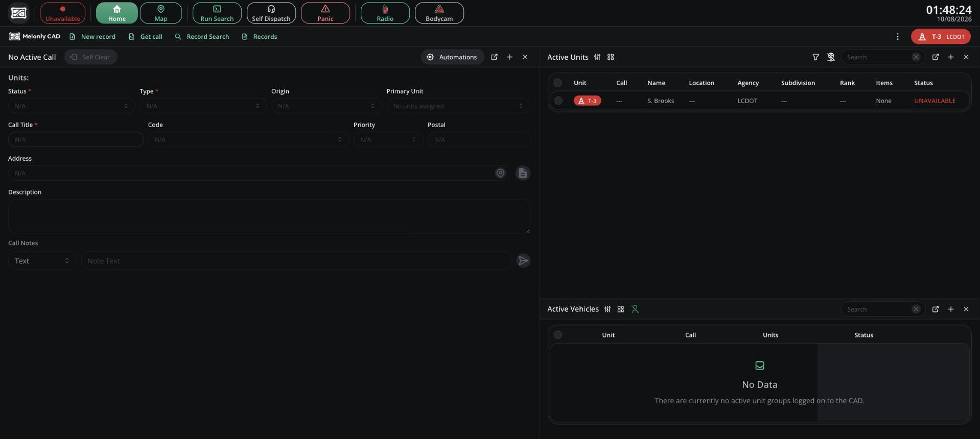980x439 pixels.
Task: Click the location pin icon in Address field
Action: (x=500, y=173)
